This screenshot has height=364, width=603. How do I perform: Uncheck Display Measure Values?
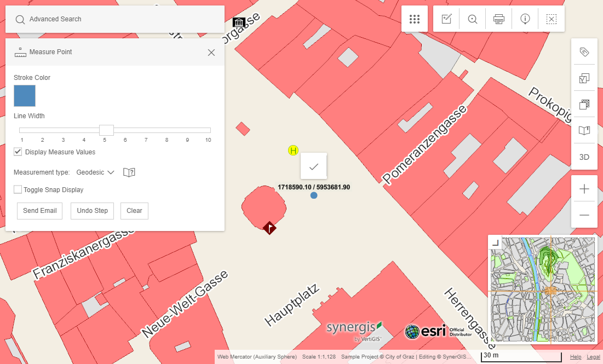click(x=18, y=152)
